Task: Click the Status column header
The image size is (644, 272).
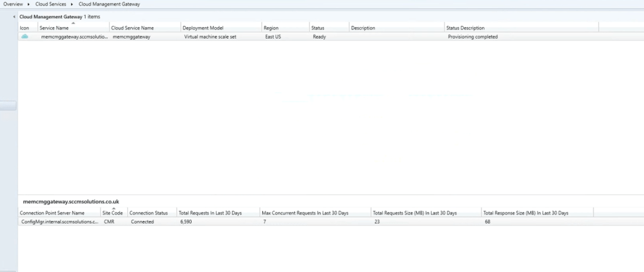Action: 318,28
